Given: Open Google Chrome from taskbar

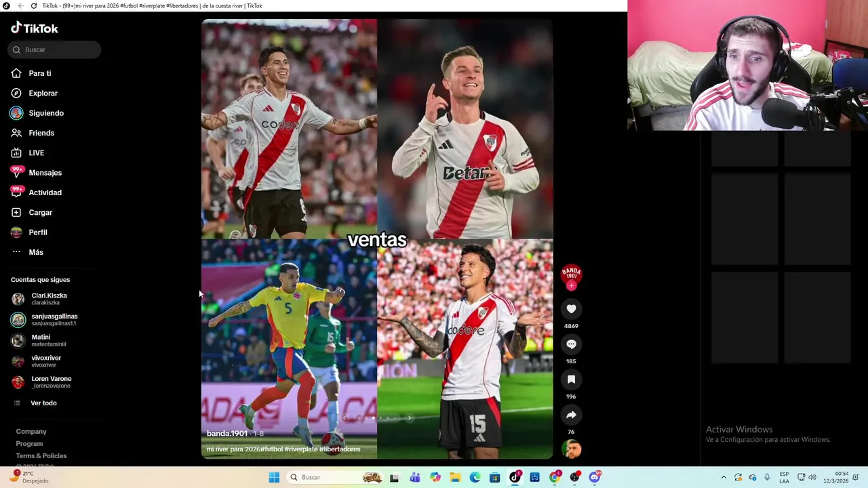Looking at the screenshot, I should pos(555,477).
